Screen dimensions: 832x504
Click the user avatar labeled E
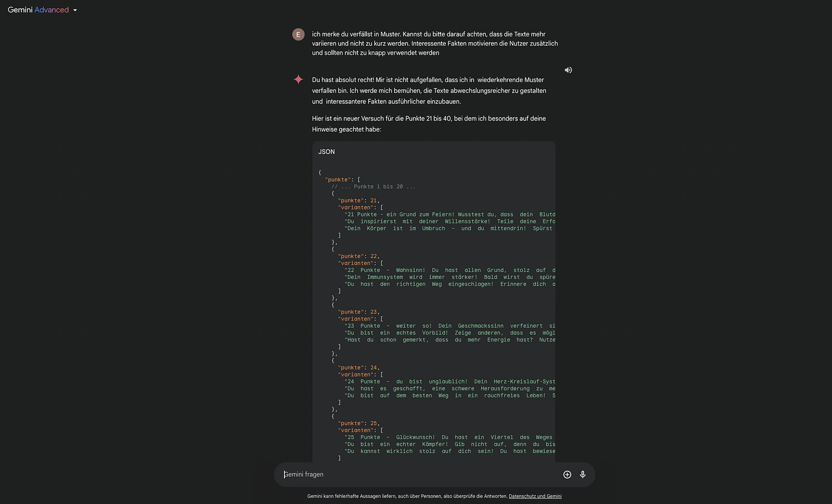click(298, 35)
